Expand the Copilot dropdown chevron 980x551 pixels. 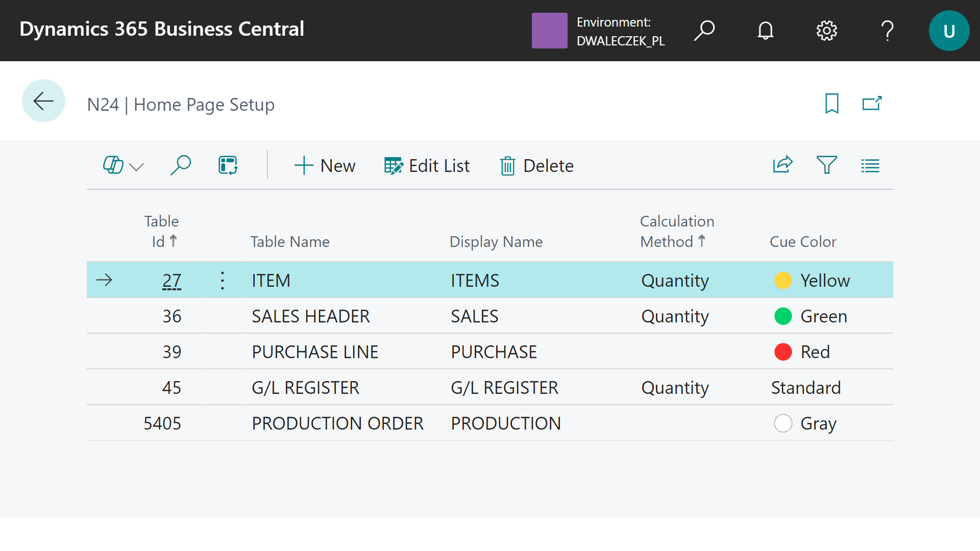(136, 166)
